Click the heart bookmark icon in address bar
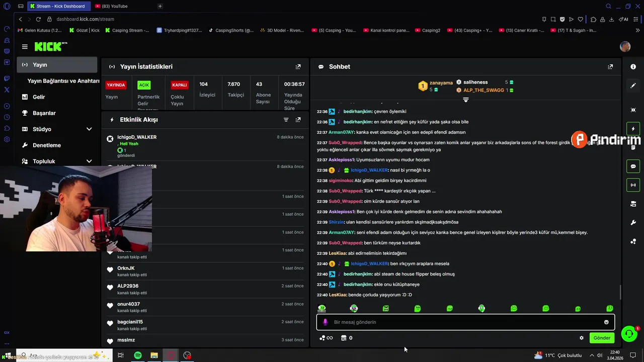Screen dimensions: 644x362 click(x=580, y=19)
